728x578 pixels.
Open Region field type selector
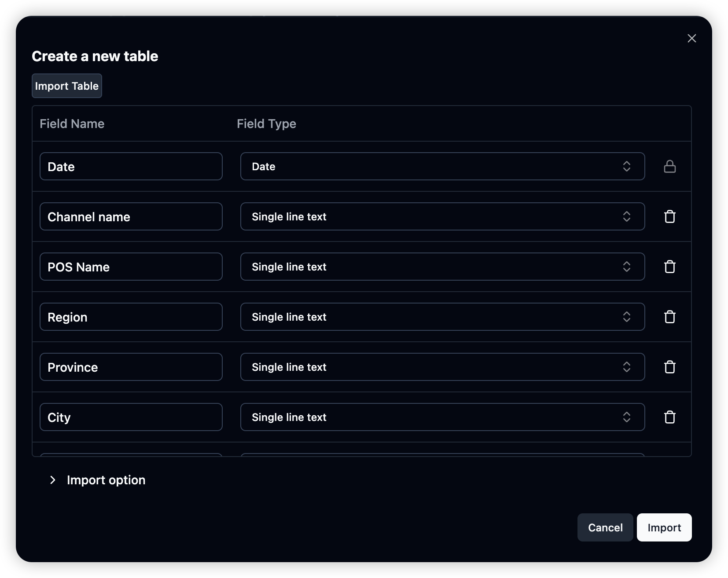pyautogui.click(x=442, y=317)
